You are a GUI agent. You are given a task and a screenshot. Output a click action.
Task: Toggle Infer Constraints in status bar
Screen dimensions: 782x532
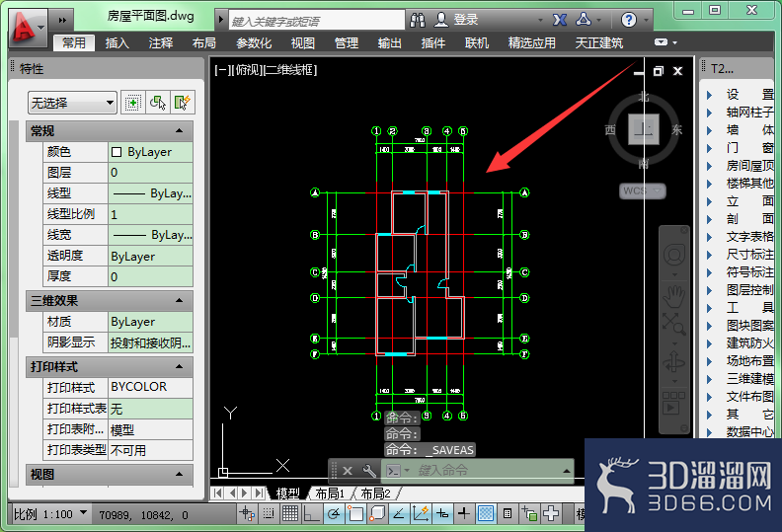click(248, 513)
